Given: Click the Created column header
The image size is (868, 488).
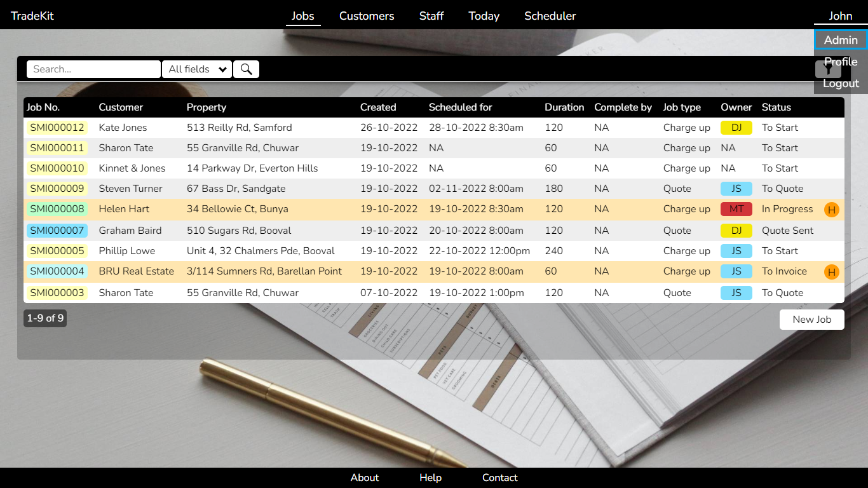Looking at the screenshot, I should [x=378, y=107].
